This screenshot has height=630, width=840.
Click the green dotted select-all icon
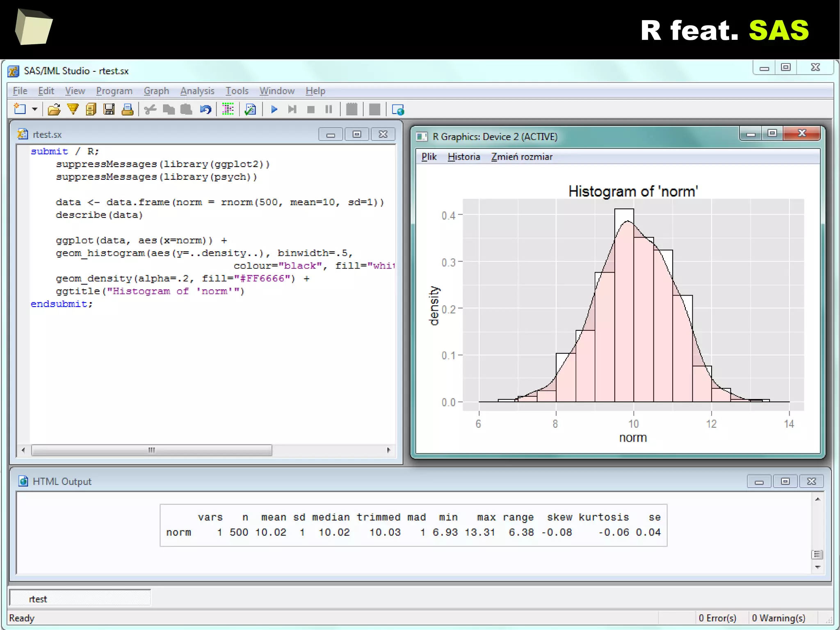[x=228, y=109]
